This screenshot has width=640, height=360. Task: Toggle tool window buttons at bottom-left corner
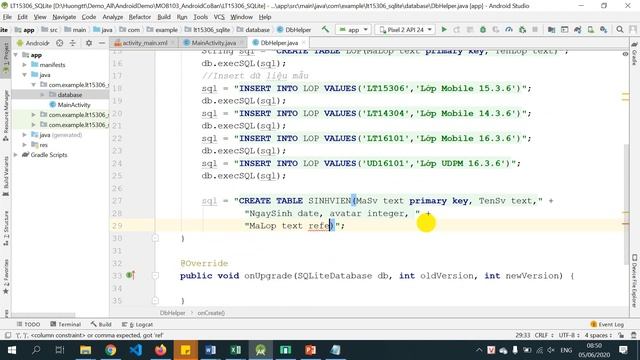pos(7,335)
